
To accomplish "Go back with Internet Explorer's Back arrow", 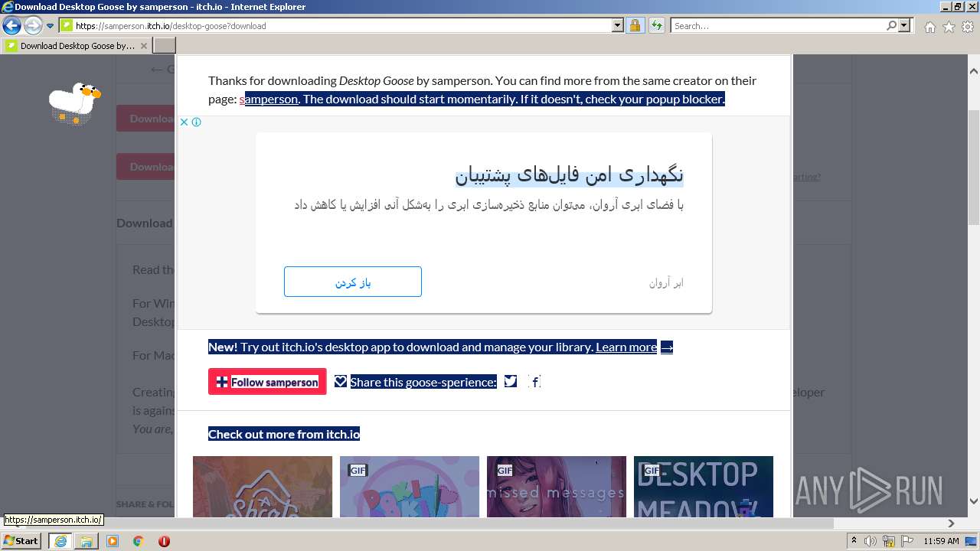I will point(11,25).
